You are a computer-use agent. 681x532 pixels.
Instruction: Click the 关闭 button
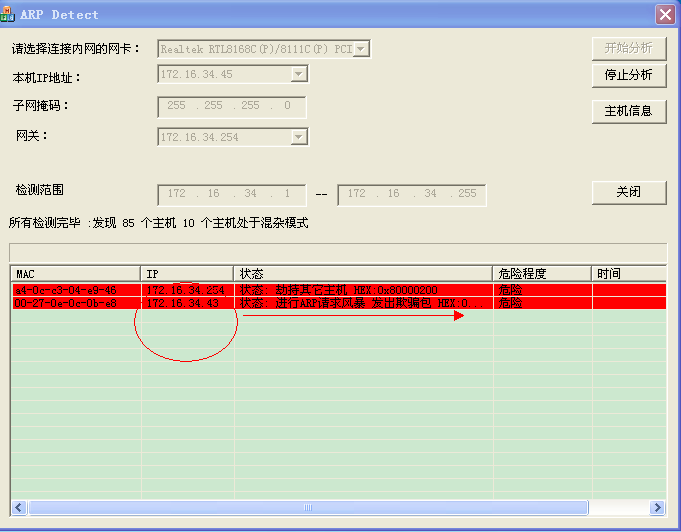(628, 192)
